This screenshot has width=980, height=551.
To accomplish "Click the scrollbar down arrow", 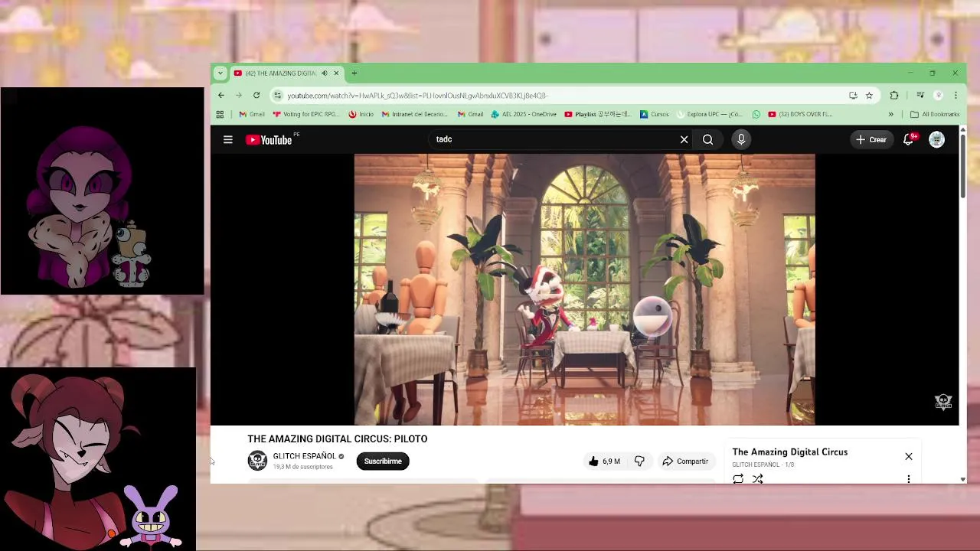I will tap(962, 479).
